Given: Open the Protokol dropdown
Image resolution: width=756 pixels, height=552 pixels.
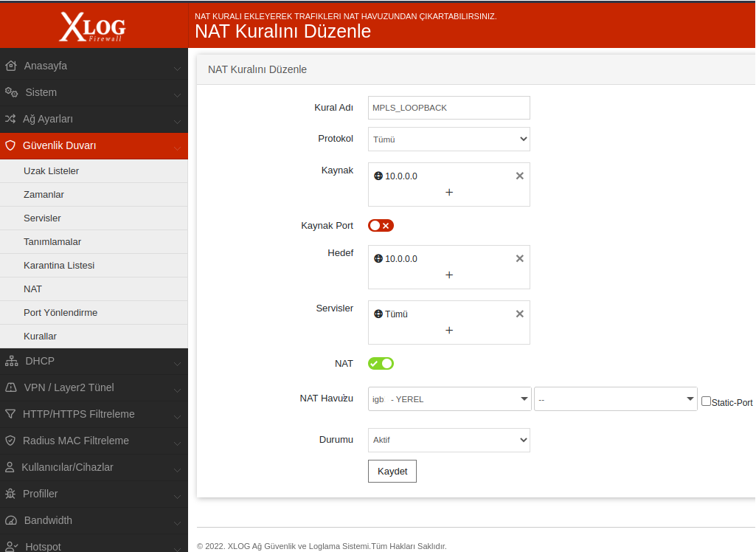Looking at the screenshot, I should pos(449,139).
